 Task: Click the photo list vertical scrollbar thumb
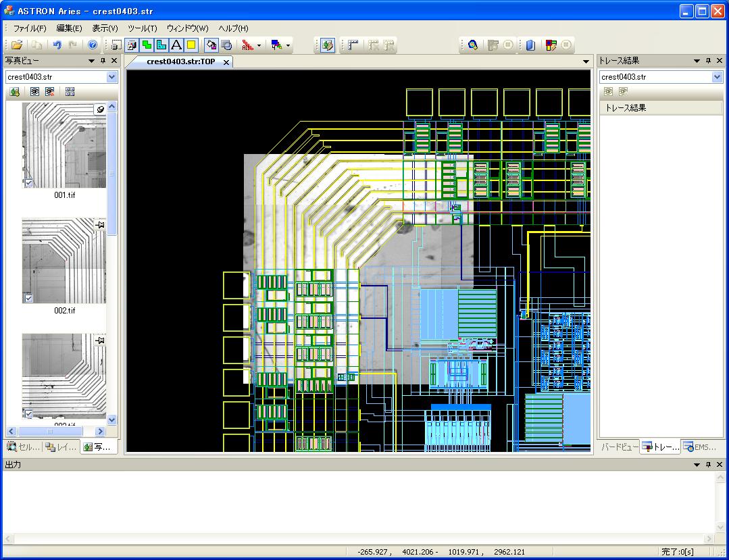pos(111,174)
